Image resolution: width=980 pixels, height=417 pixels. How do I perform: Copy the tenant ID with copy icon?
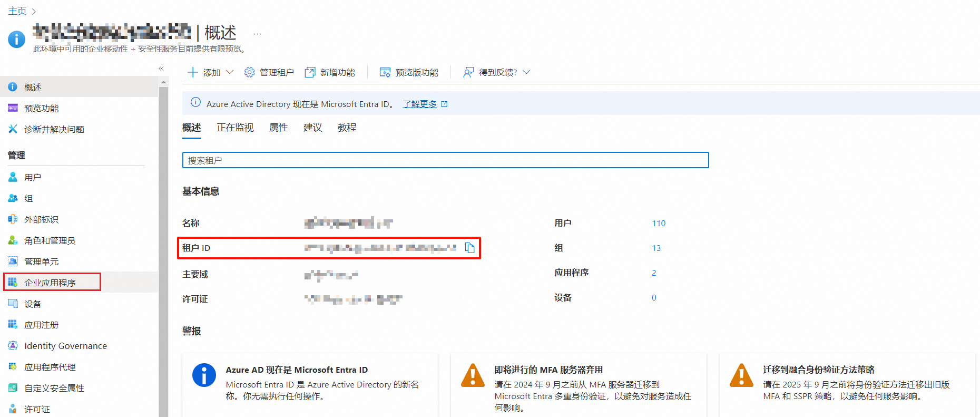pos(470,248)
